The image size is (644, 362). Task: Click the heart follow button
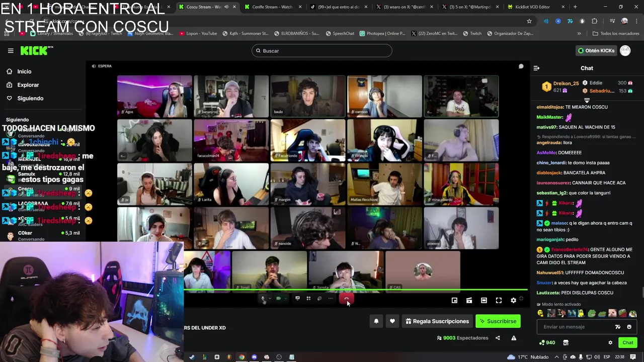392,321
